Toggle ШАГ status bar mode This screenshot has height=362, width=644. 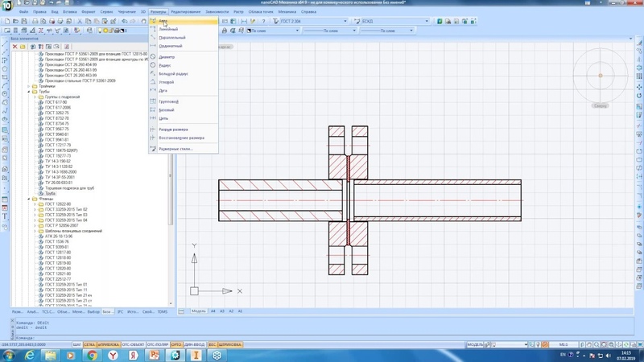pyautogui.click(x=76, y=344)
